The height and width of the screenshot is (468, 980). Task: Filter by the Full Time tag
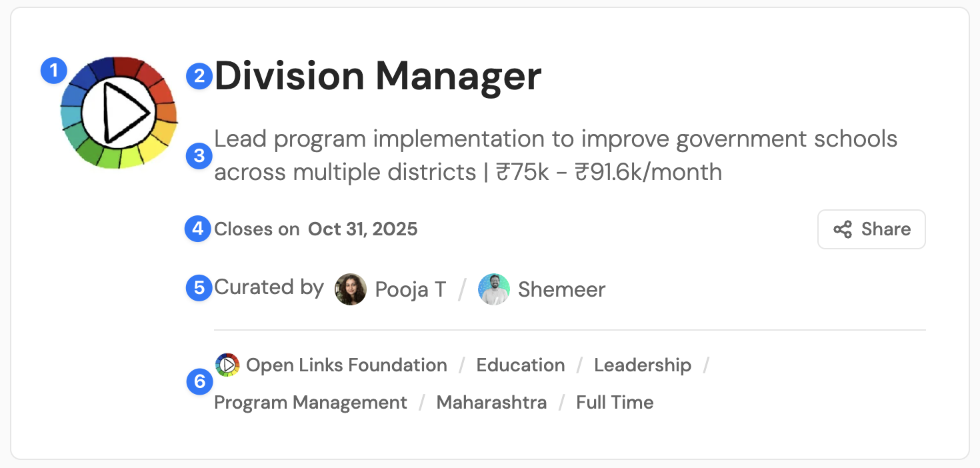[x=615, y=403]
